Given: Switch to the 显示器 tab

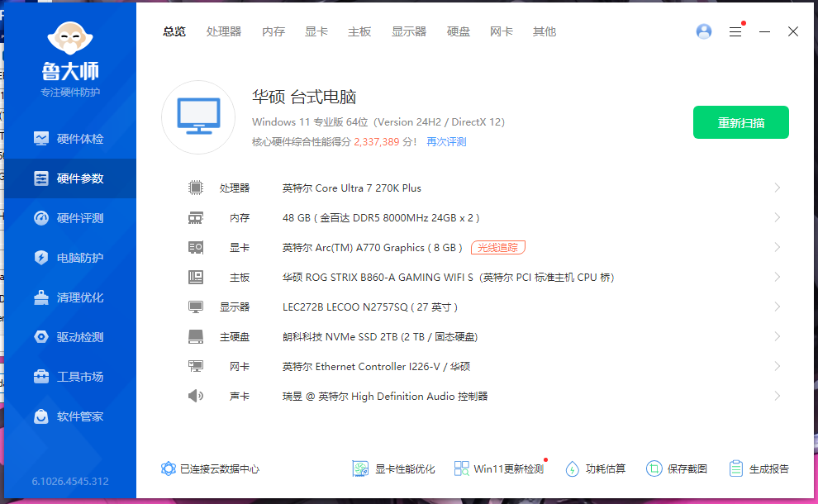Looking at the screenshot, I should [409, 31].
